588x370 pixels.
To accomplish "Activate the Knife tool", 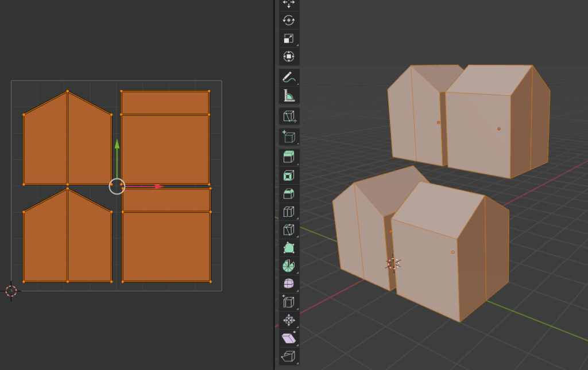I will (289, 229).
